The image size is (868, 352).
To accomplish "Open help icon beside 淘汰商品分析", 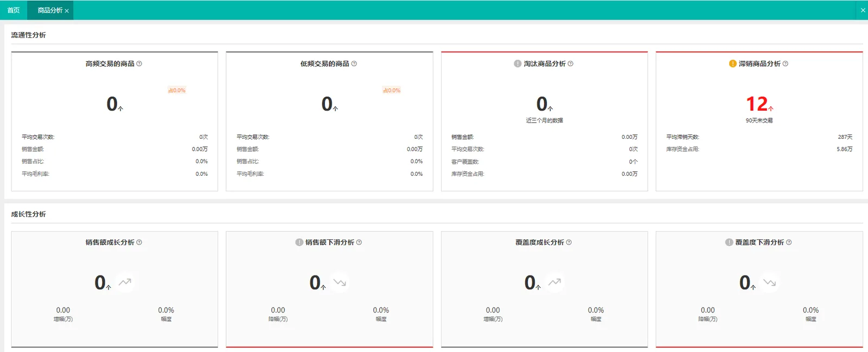I will (x=570, y=63).
